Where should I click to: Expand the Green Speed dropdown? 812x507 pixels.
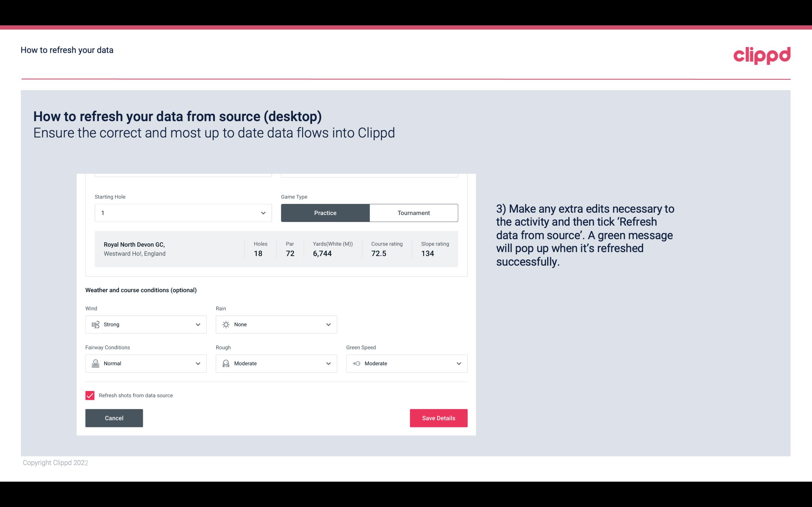458,363
